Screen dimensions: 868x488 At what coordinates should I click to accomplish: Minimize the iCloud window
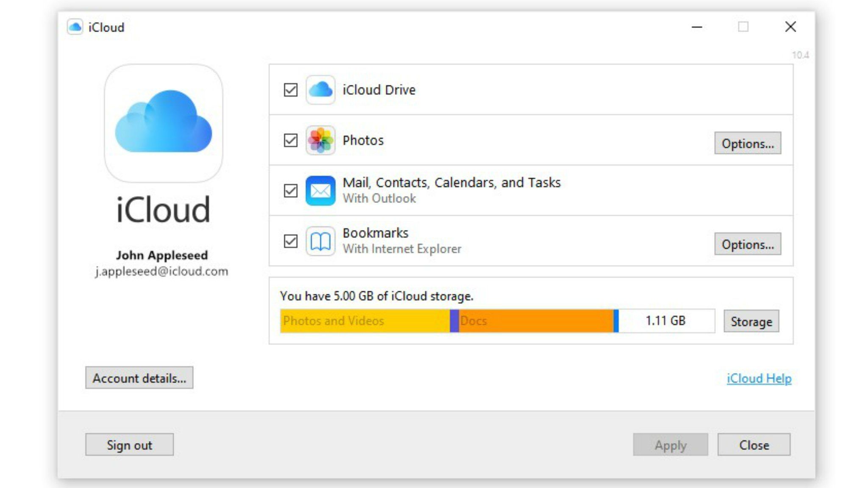tap(697, 27)
